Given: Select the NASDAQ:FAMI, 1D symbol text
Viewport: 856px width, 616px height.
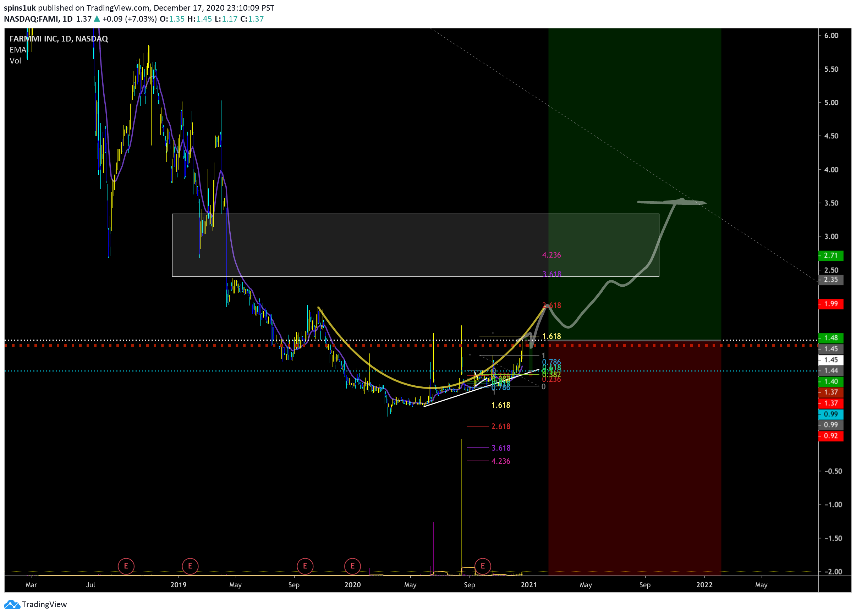Looking at the screenshot, I should tap(38, 18).
